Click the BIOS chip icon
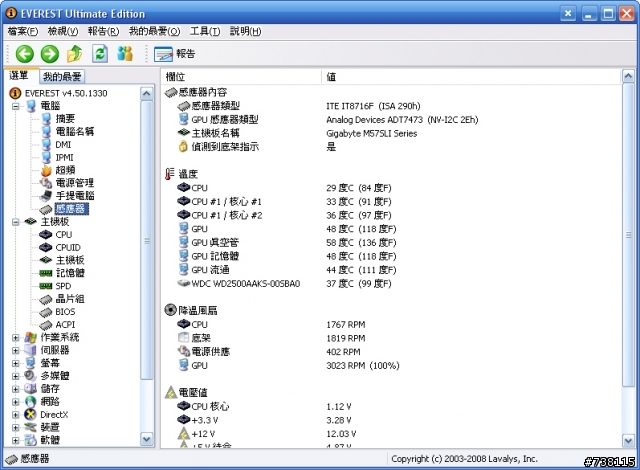The height and width of the screenshot is (470, 640). click(46, 313)
